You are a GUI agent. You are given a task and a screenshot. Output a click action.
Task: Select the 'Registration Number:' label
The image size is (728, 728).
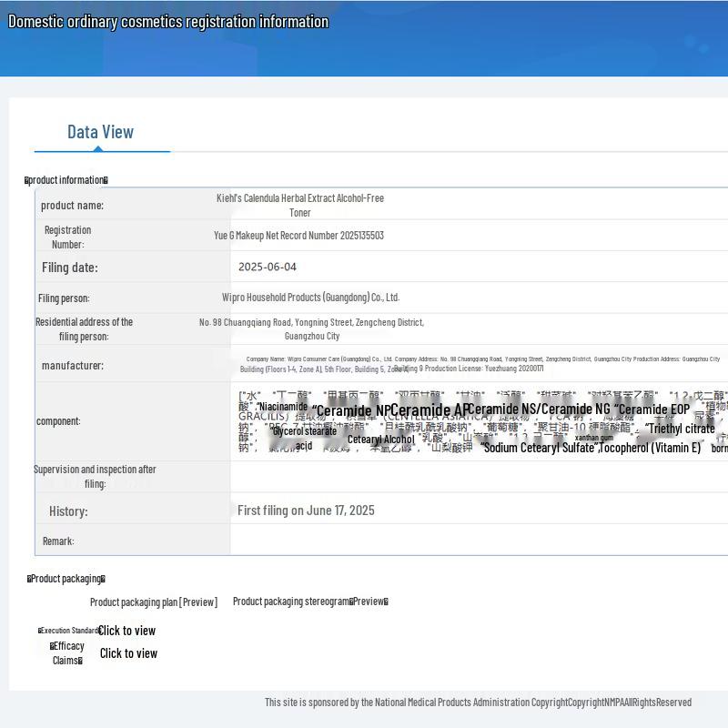click(67, 238)
